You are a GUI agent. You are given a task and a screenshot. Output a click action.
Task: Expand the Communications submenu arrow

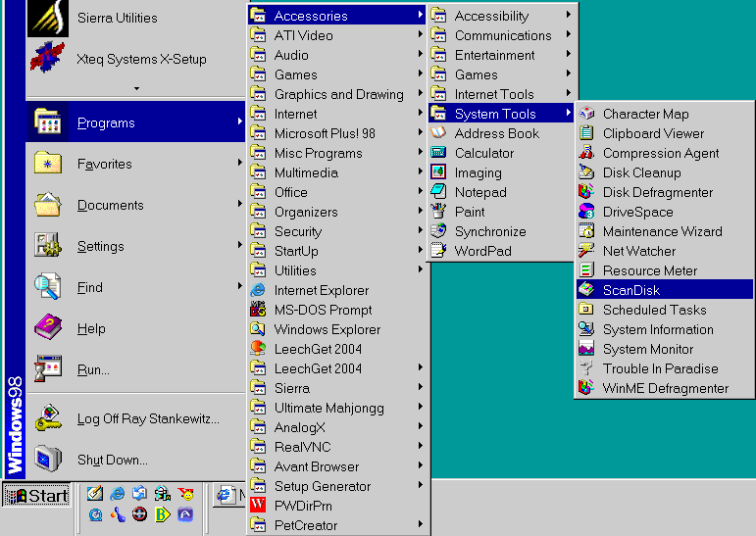569,34
